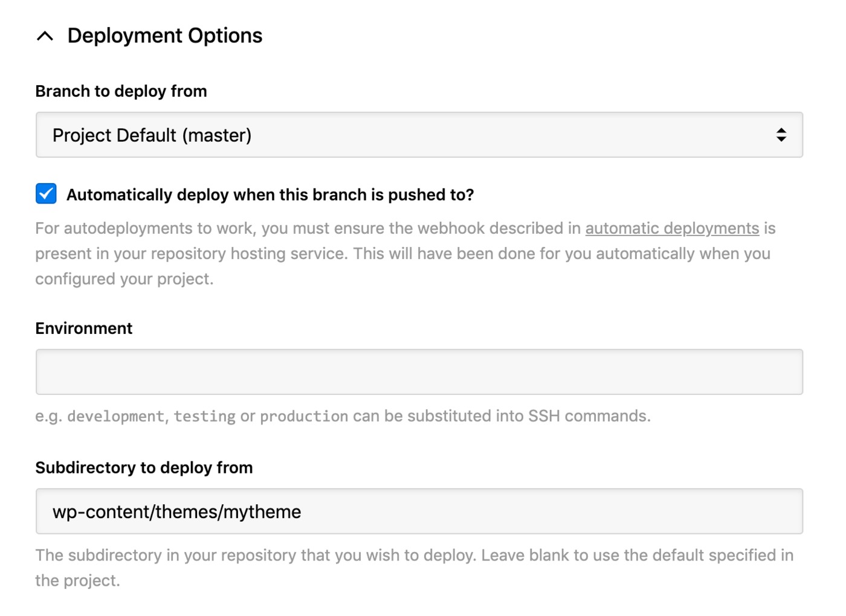Open the Branch to deploy from dropdown
The image size is (846, 616).
pyautogui.click(x=419, y=135)
